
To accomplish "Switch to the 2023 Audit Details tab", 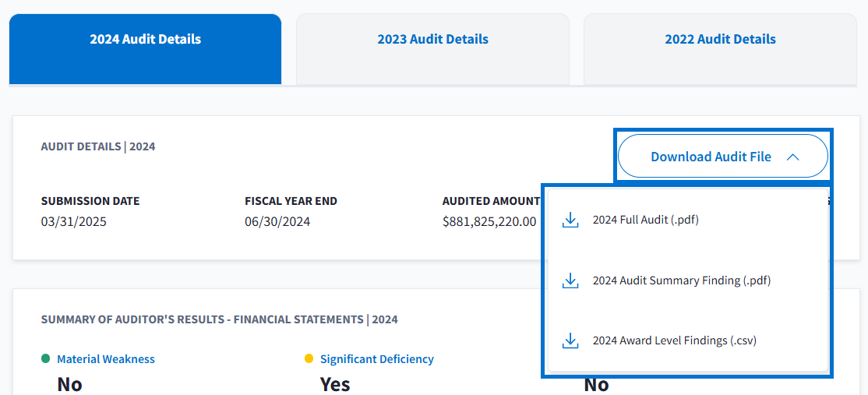I will tap(432, 40).
